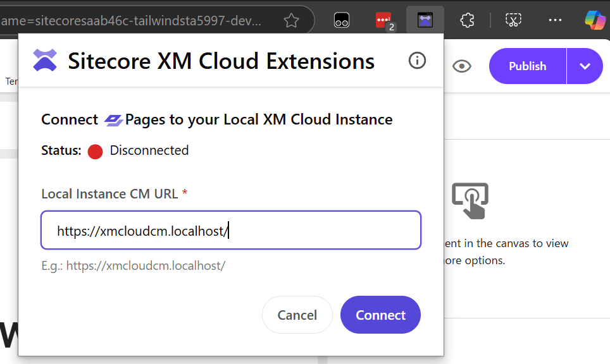The height and width of the screenshot is (364, 610).
Task: Click the touch-select icon in right panel
Action: (x=470, y=200)
